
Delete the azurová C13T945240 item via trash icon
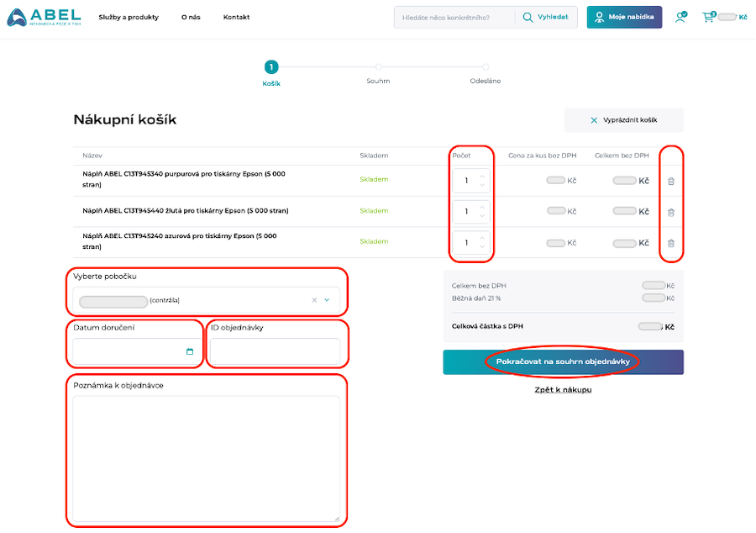[x=670, y=243]
